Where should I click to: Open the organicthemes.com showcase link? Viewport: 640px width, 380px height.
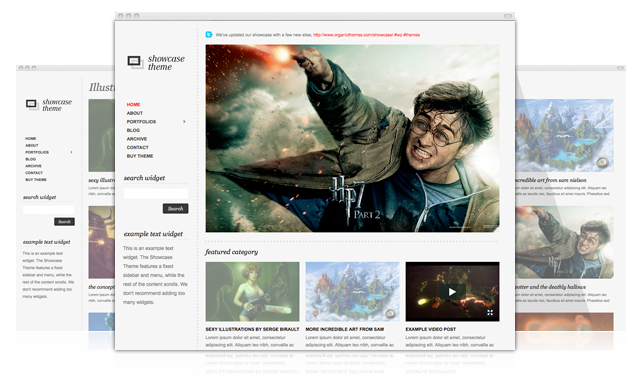pos(353,35)
